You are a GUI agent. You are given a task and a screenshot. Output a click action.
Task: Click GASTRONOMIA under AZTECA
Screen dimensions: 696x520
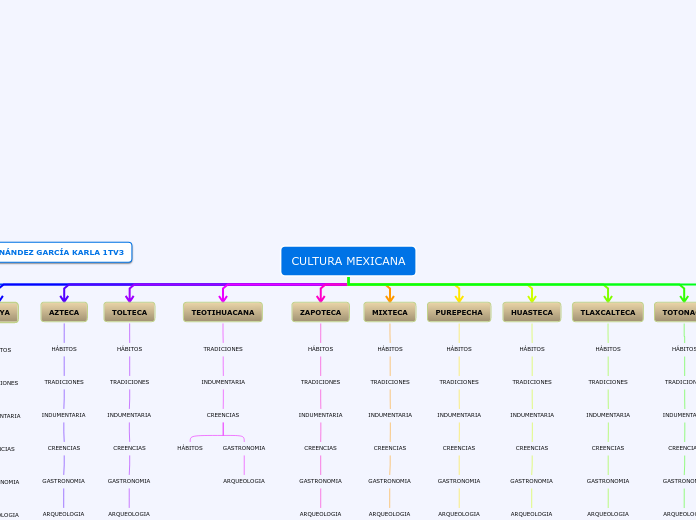(63, 481)
